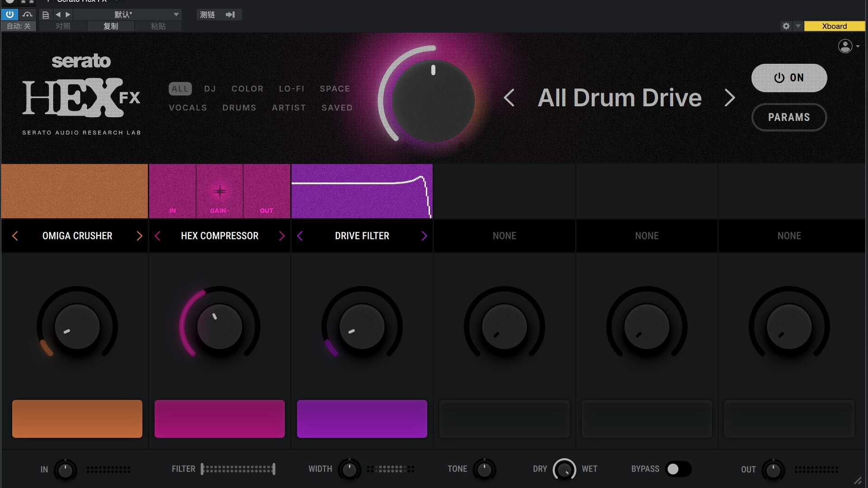Screen dimensions: 868x488
Task: Click the All Drum Drive preset name
Action: pyautogui.click(x=619, y=98)
